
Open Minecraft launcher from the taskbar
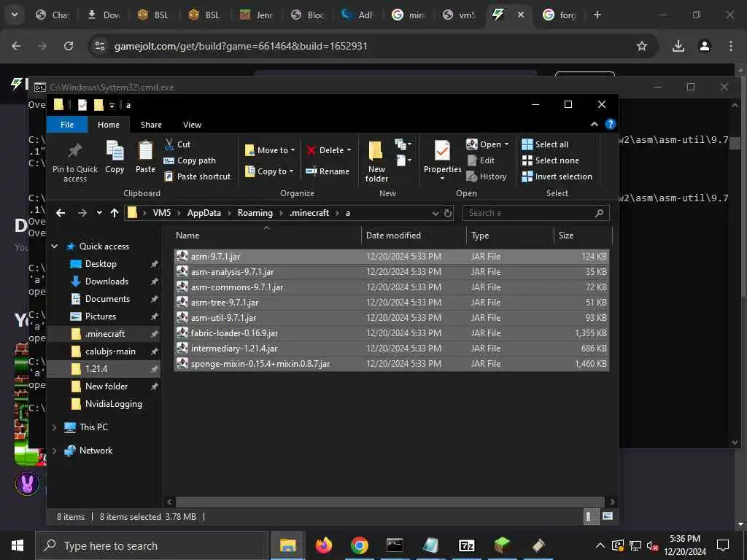[502, 545]
